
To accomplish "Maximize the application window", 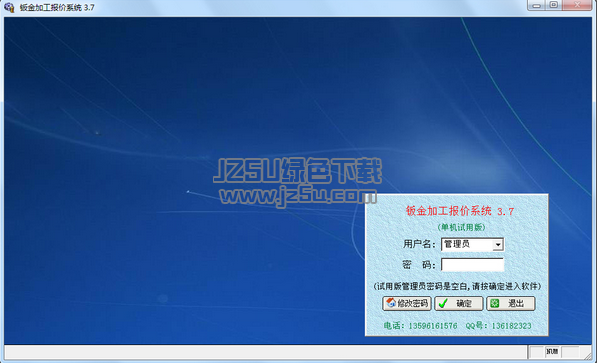I will [x=554, y=5].
